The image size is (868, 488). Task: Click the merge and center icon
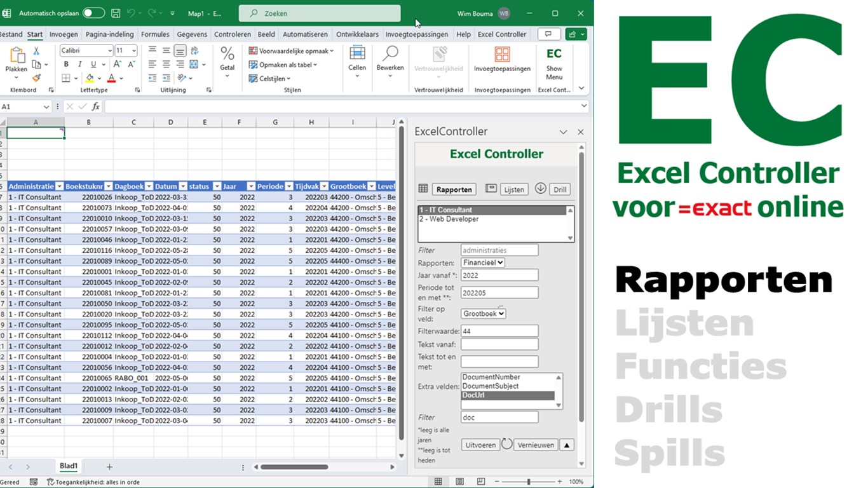pyautogui.click(x=194, y=64)
